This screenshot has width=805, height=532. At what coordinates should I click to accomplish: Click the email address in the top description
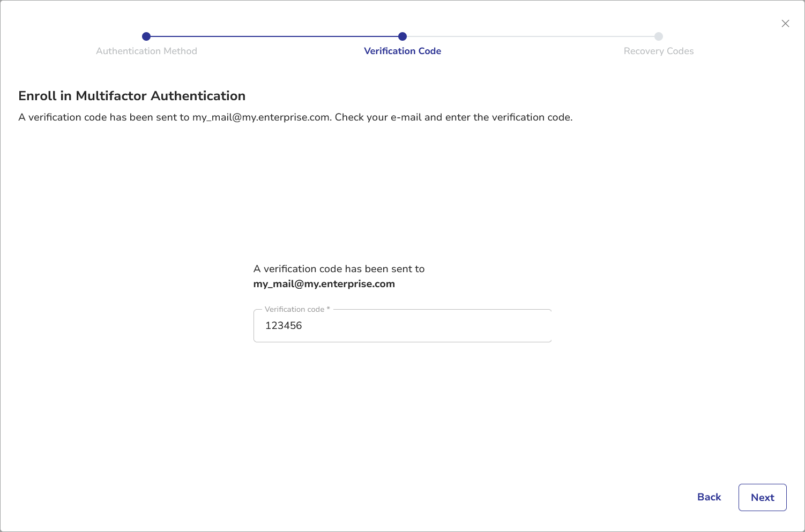[x=261, y=117]
